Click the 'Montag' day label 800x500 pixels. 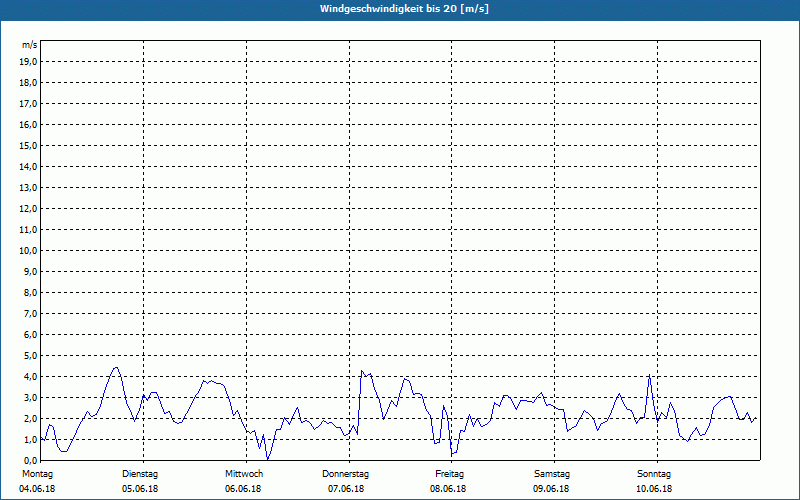point(37,474)
